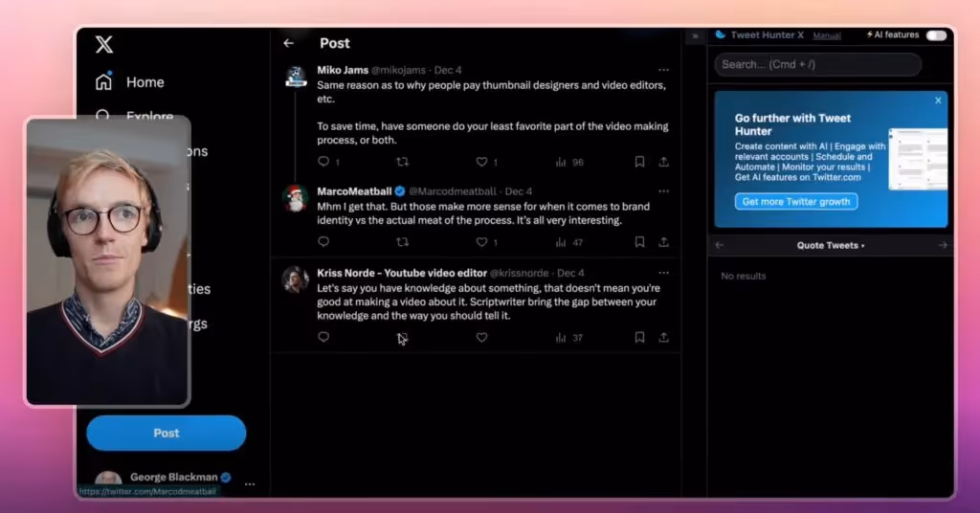Viewport: 980px width, 513px height.
Task: Bookmark Miko Jams' post
Action: coord(639,162)
